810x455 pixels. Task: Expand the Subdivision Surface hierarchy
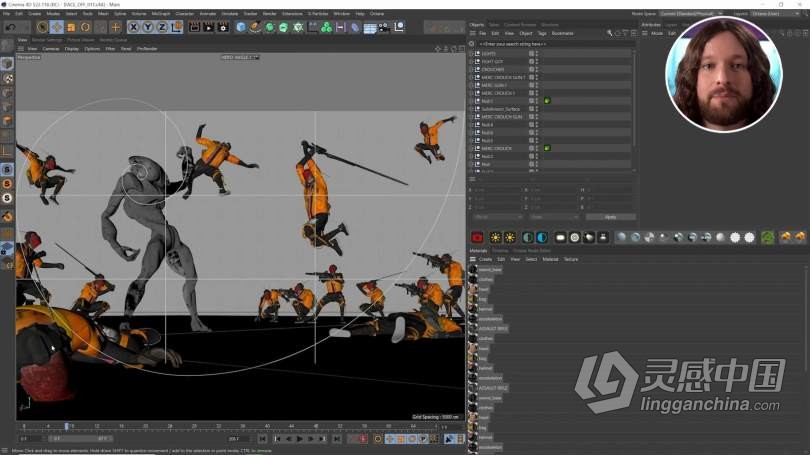click(471, 109)
